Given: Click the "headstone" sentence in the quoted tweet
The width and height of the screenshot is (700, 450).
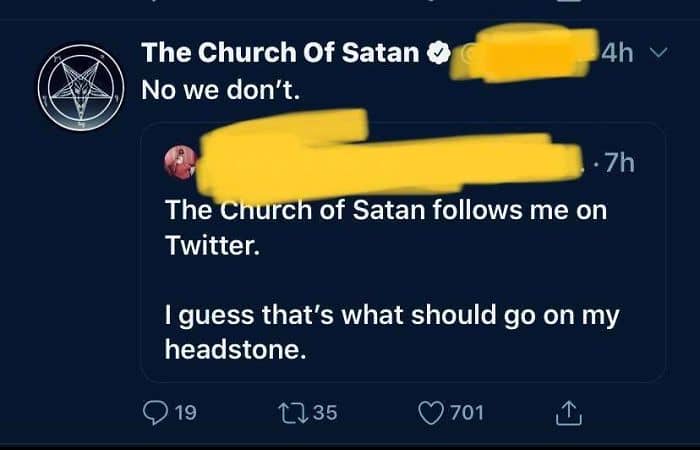Looking at the screenshot, I should coord(392,331).
